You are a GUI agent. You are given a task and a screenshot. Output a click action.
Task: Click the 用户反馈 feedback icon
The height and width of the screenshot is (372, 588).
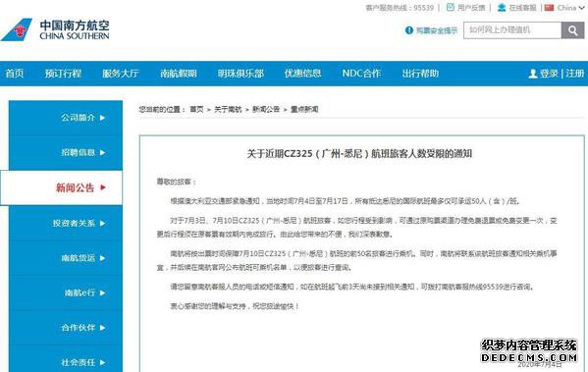(x=451, y=8)
